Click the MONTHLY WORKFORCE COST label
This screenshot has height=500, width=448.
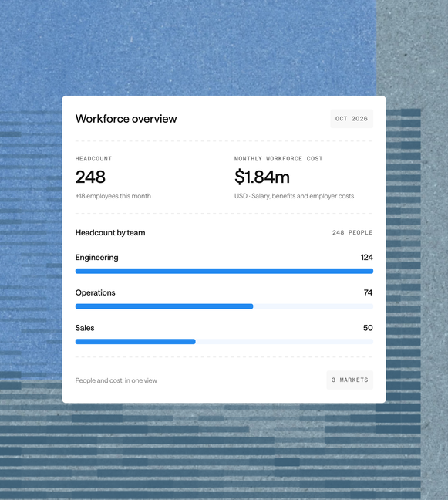click(278, 158)
